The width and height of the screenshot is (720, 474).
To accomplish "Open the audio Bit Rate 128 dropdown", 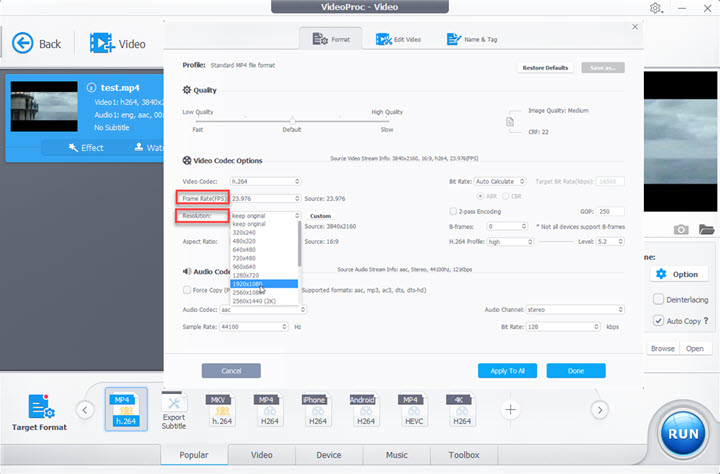I will [563, 327].
